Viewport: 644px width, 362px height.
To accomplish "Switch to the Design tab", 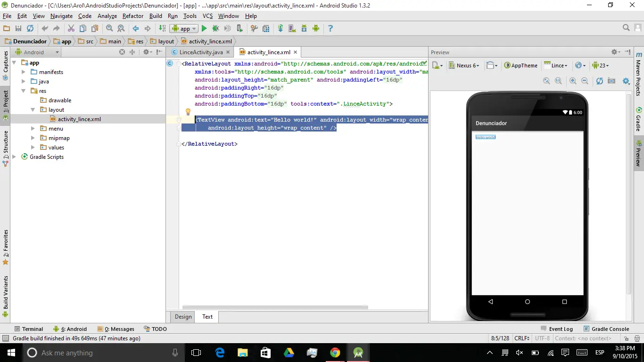I will pos(183,317).
